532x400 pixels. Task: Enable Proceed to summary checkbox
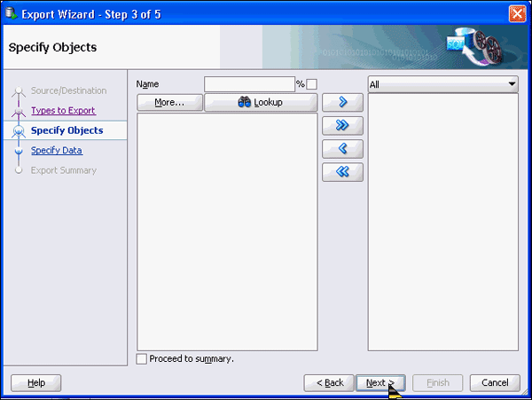(142, 358)
